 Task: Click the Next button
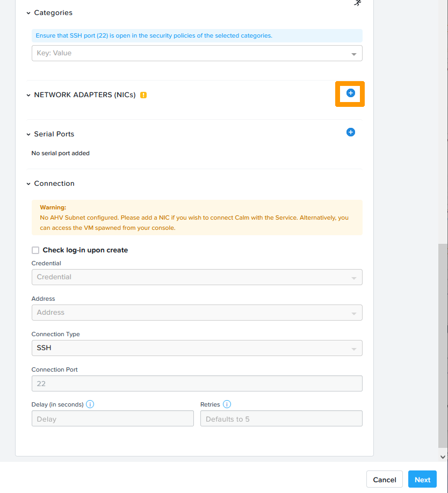pyautogui.click(x=422, y=480)
